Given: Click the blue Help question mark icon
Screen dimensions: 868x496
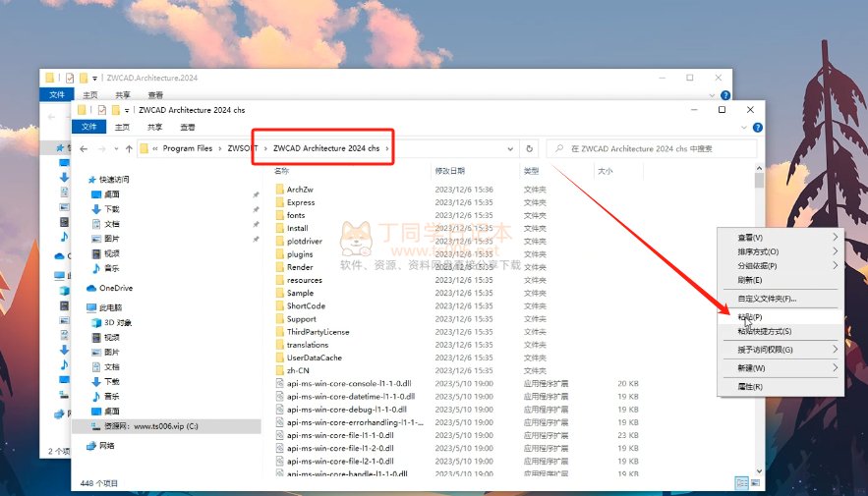Looking at the screenshot, I should 756,127.
